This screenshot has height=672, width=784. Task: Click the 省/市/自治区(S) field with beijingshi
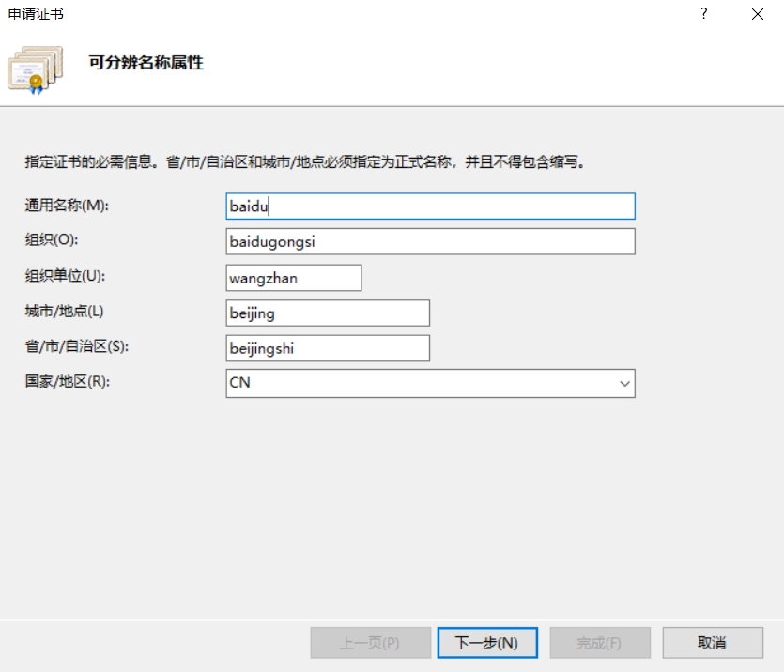[328, 348]
